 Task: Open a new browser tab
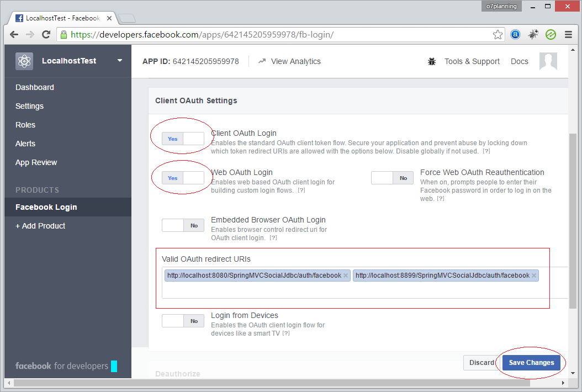(127, 18)
